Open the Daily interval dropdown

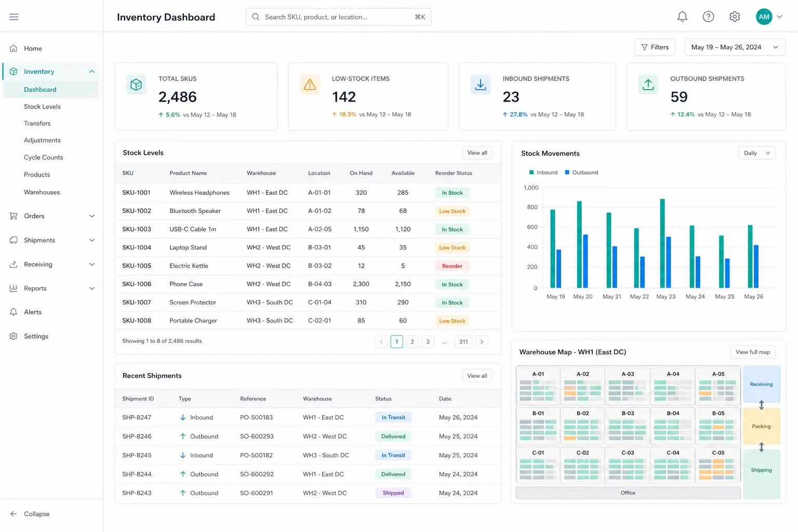757,153
